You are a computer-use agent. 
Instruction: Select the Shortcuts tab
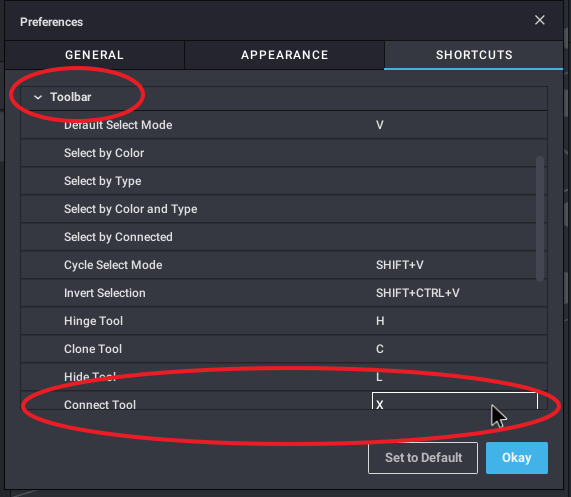point(474,55)
